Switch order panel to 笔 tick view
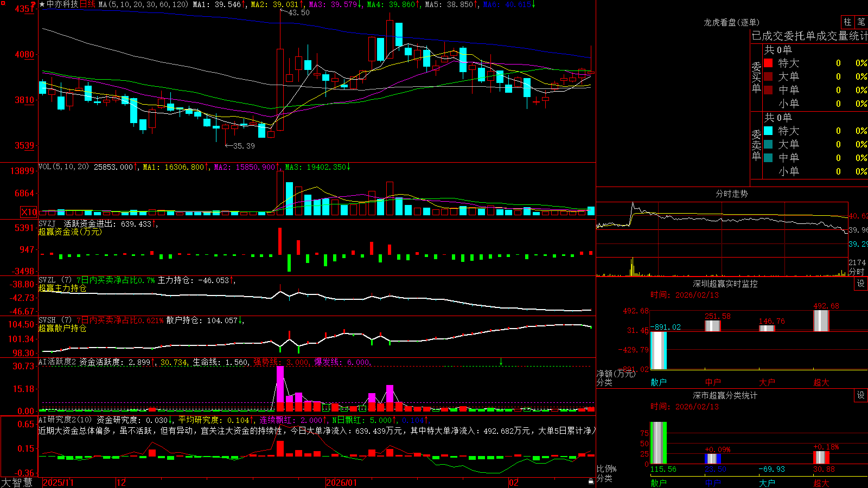 861,22
